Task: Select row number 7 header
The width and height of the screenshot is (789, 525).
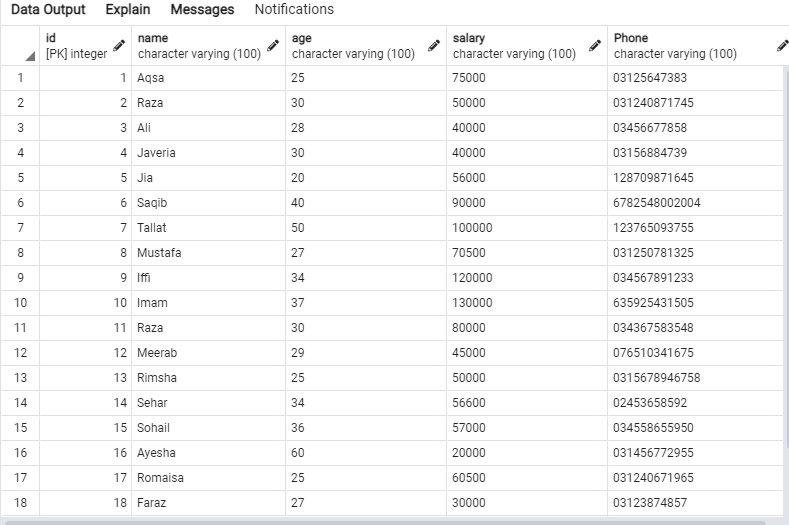Action: (x=20, y=228)
